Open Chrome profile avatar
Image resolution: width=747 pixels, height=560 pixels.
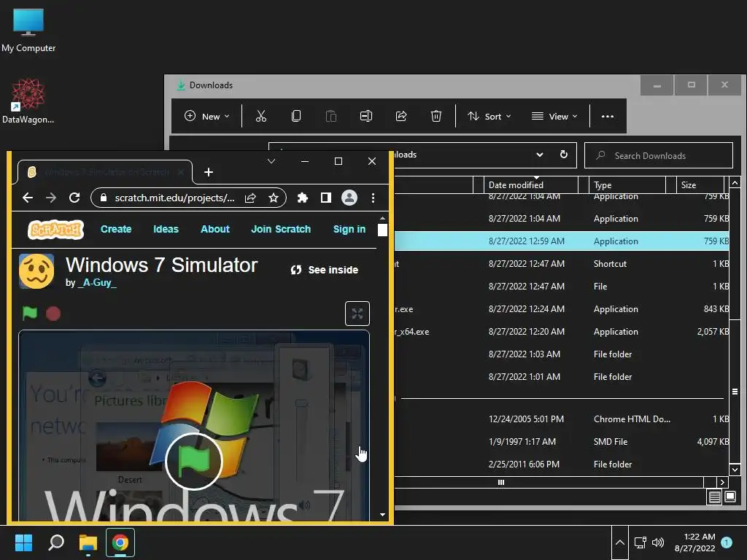point(349,198)
